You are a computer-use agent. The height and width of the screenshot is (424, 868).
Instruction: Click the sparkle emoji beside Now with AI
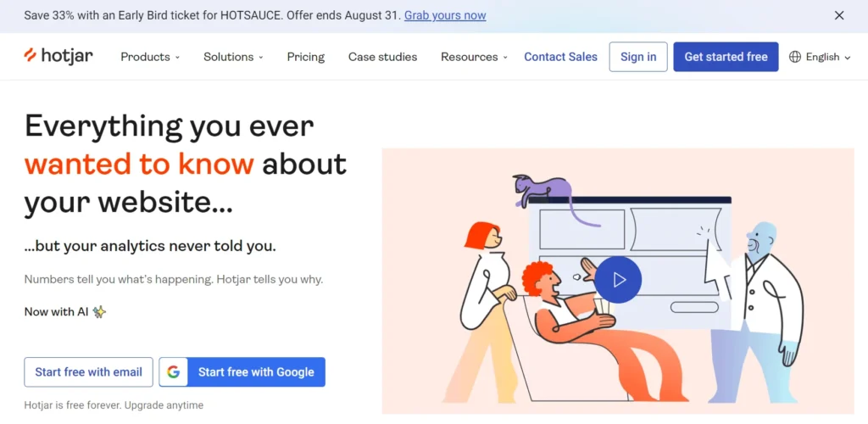pyautogui.click(x=99, y=311)
